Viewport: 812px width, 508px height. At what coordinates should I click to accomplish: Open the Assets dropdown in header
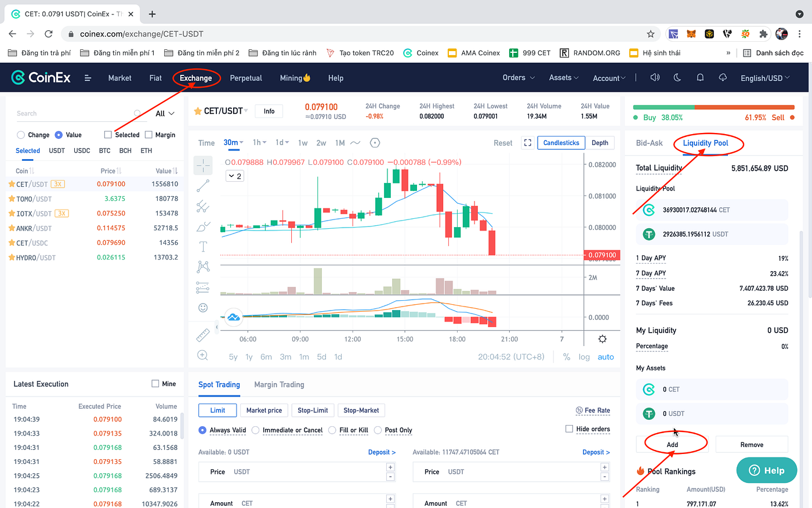(564, 78)
